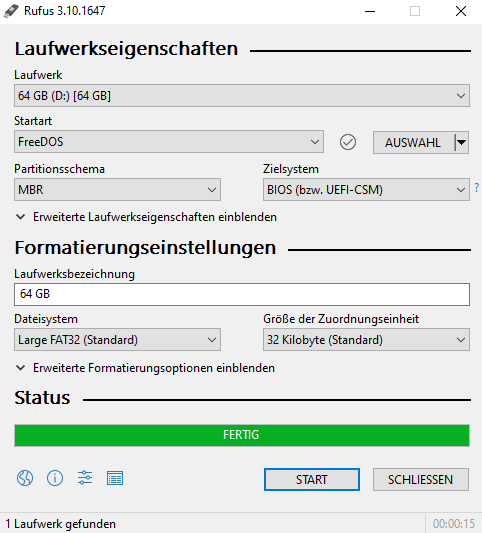Image resolution: width=482 pixels, height=533 pixels.
Task: Open the language globe icon
Action: pos(25,478)
